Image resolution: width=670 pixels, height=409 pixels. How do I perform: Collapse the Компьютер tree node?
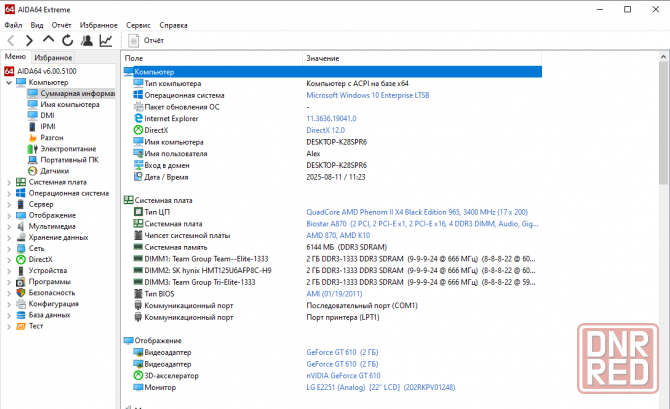point(9,82)
